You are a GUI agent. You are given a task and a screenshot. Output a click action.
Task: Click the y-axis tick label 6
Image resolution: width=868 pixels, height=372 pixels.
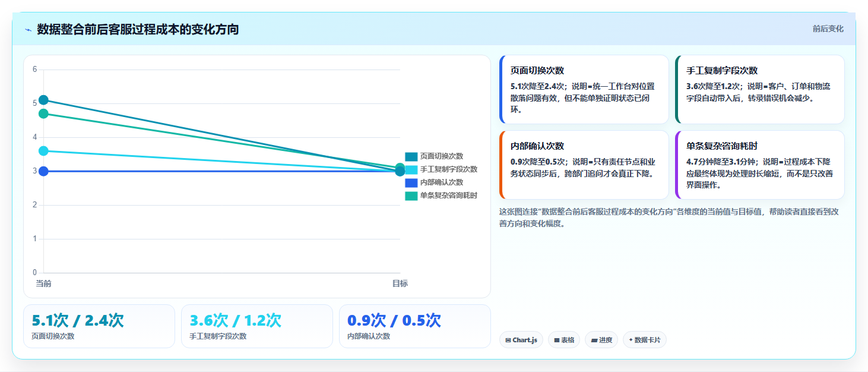(34, 70)
